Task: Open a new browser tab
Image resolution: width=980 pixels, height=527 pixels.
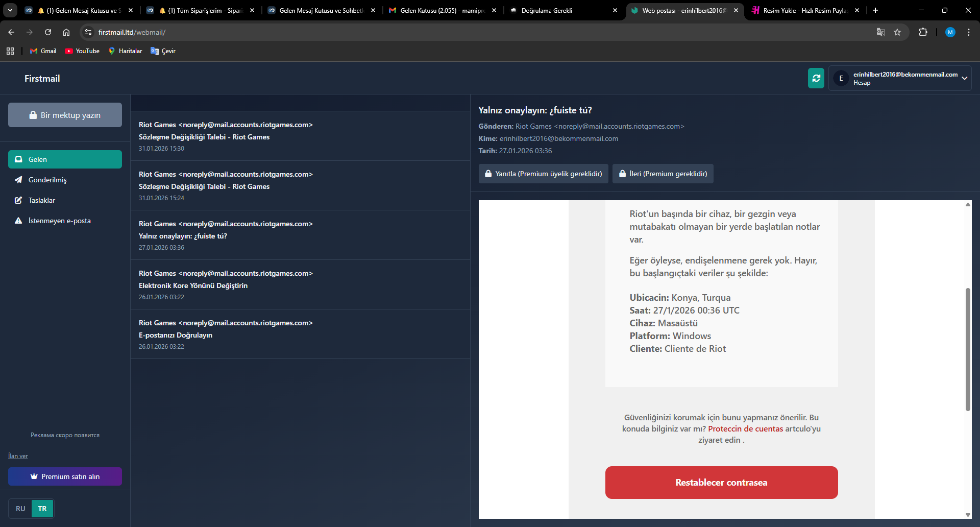Action: coord(875,10)
